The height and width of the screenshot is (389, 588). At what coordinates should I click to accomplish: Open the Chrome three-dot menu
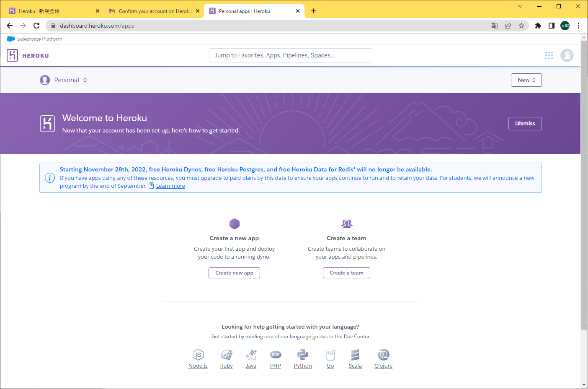[578, 26]
